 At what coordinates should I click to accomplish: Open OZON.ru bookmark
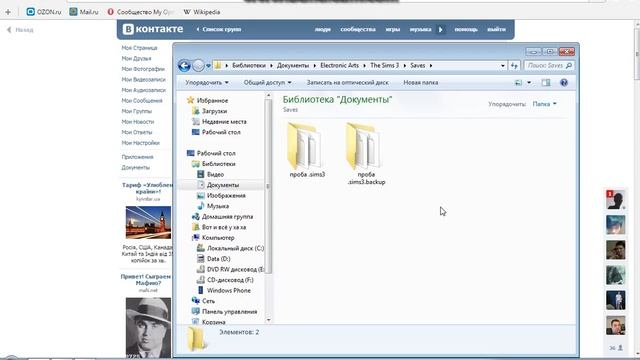pos(44,12)
